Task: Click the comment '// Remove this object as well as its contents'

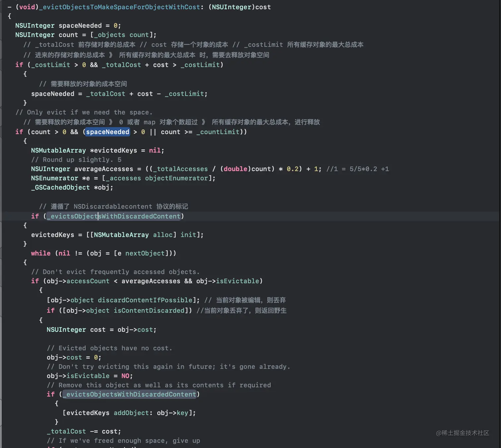Action: (x=159, y=385)
